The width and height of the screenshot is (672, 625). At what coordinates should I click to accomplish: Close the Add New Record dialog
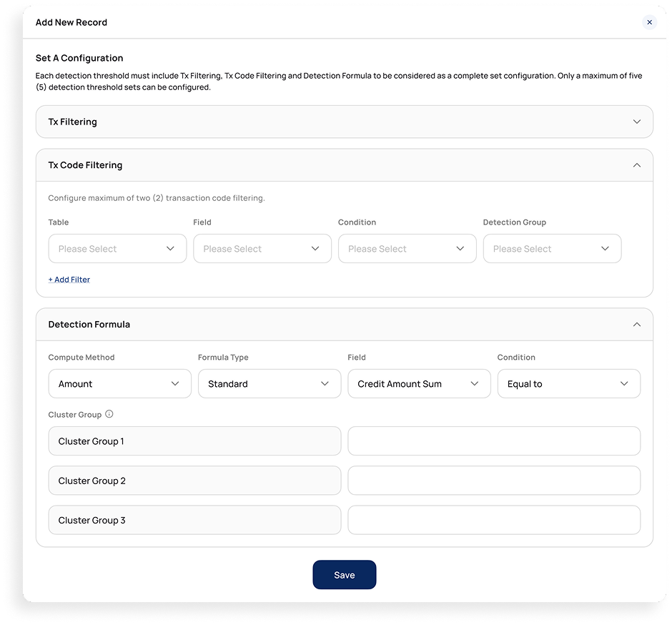pos(649,22)
